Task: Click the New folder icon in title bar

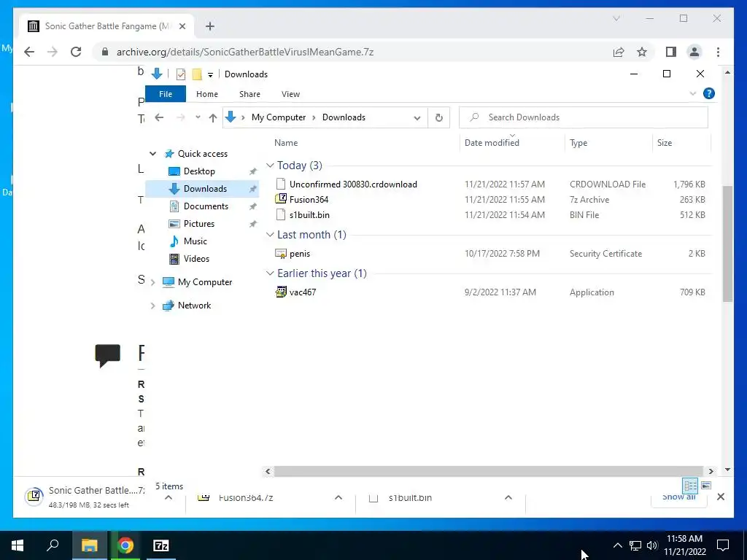Action: pyautogui.click(x=197, y=74)
